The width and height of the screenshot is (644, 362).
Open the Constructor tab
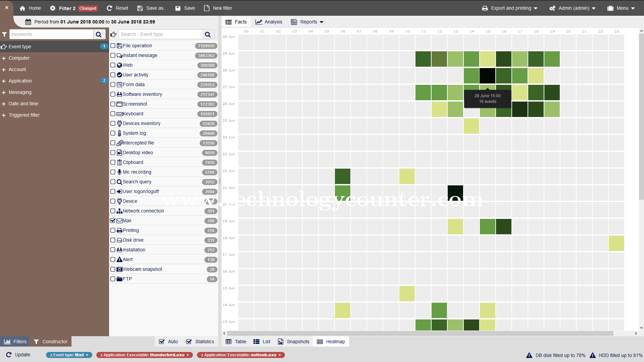(51, 342)
